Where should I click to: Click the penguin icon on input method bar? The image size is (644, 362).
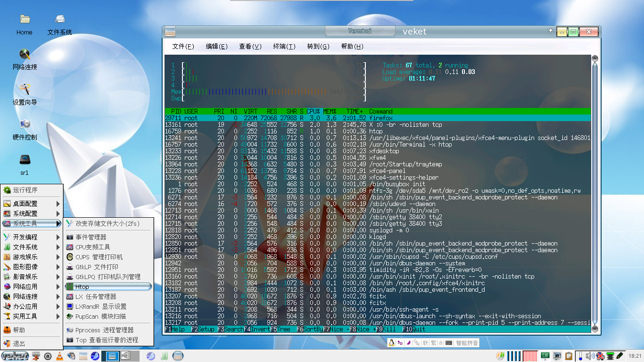391,343
